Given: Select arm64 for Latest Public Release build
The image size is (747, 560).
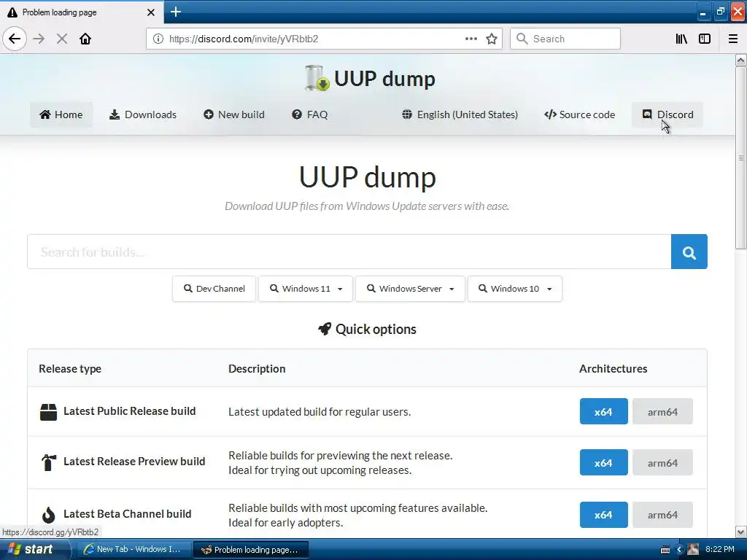Looking at the screenshot, I should pos(662,411).
